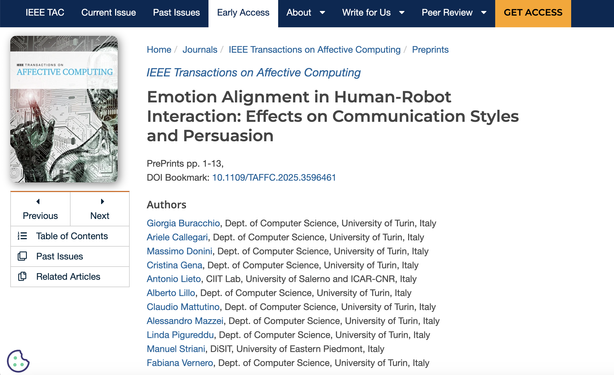
Task: Click 'CIIT Lab, University of Salerno and ICAR-CNR' text
Action: [x=301, y=279]
